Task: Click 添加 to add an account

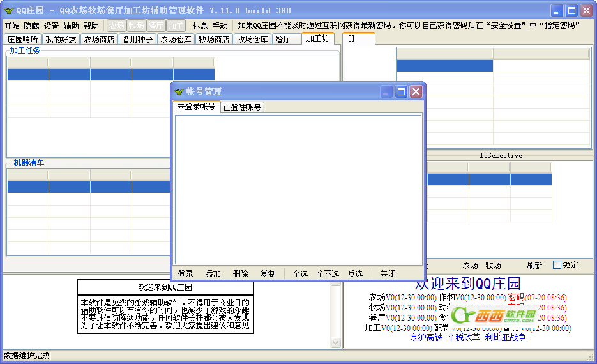Action: click(x=213, y=273)
